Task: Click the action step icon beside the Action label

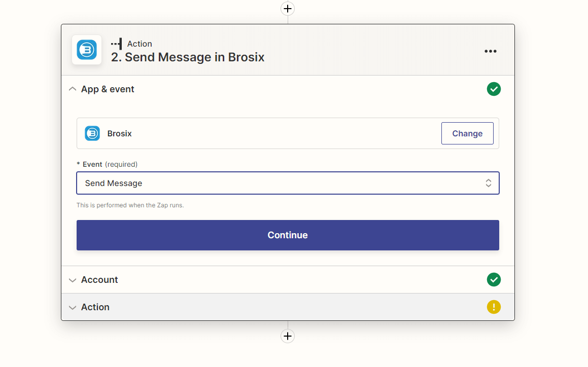Action: coord(117,44)
